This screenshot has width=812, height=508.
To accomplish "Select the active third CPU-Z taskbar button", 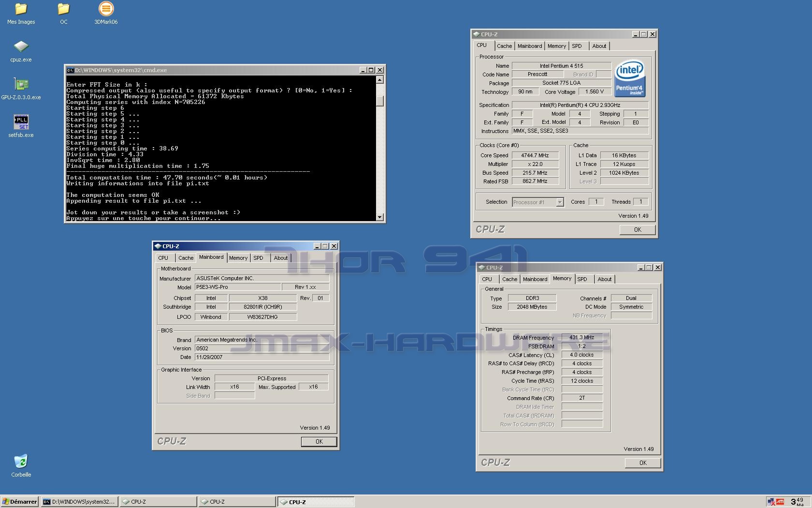I will [316, 502].
